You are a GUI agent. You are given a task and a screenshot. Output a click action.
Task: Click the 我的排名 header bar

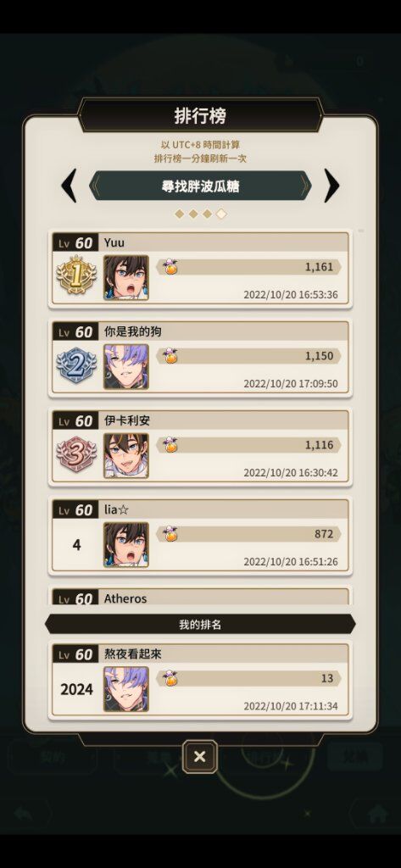point(200,625)
